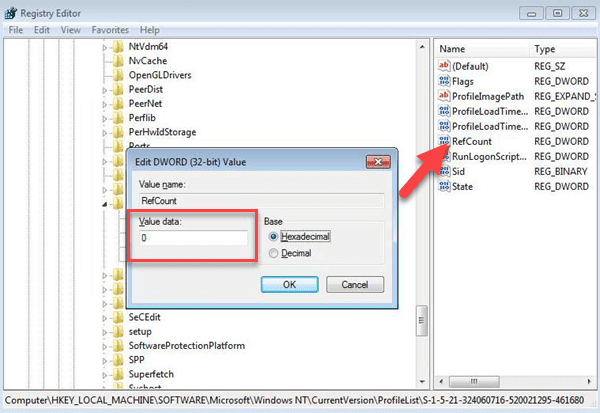The image size is (600, 413).
Task: Click the Flags DWORD value icon
Action: 444,81
